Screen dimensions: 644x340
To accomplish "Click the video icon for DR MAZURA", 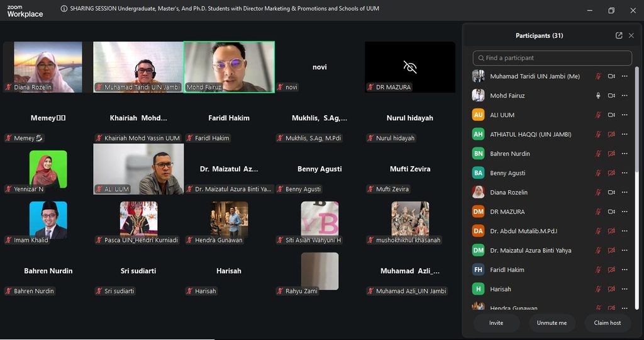I will click(x=611, y=212).
